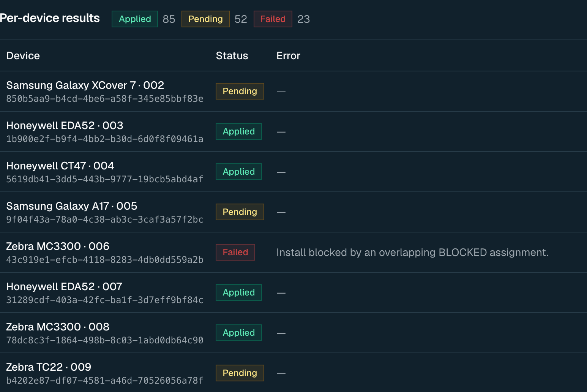587x392 pixels.
Task: Select device ID 78dc8c3f-1864-498b-8c03-1abd0db64c90
Action: [105, 340]
